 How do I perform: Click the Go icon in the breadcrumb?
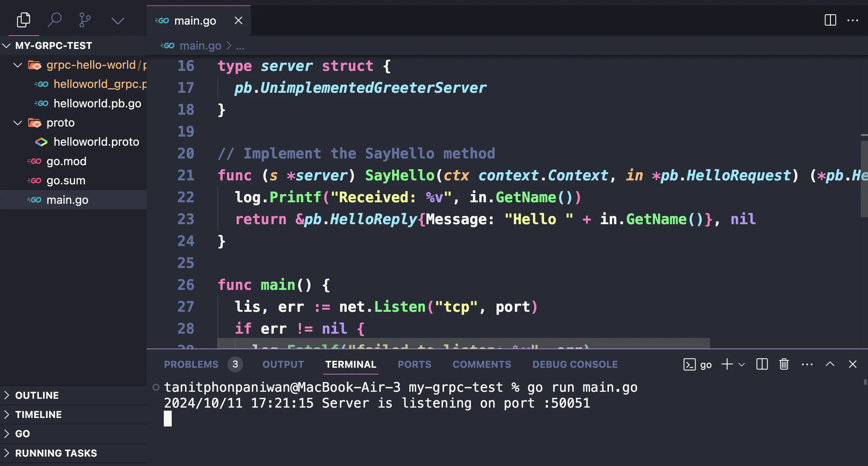pos(167,46)
